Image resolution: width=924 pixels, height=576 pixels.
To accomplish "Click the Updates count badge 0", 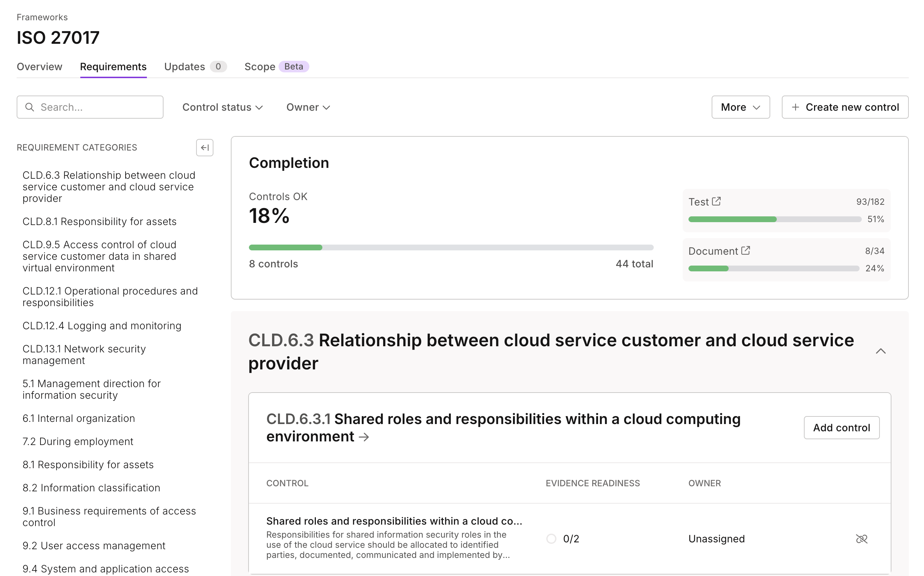I will click(218, 67).
